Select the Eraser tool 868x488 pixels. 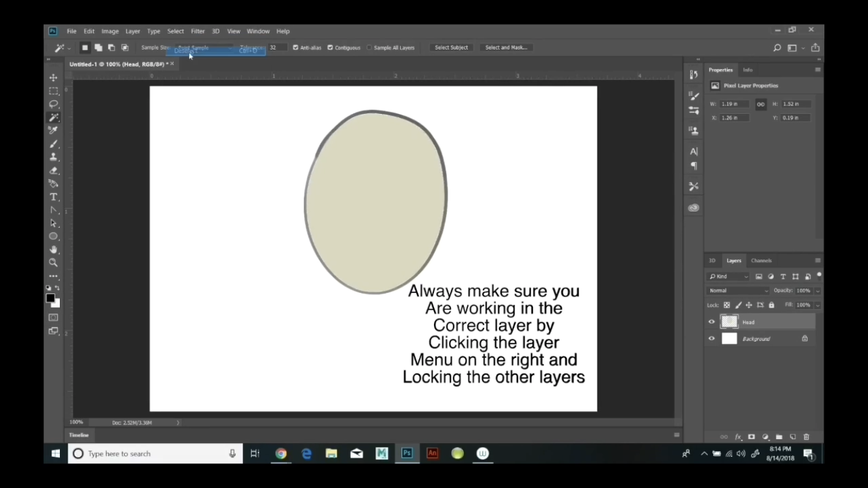click(x=54, y=170)
